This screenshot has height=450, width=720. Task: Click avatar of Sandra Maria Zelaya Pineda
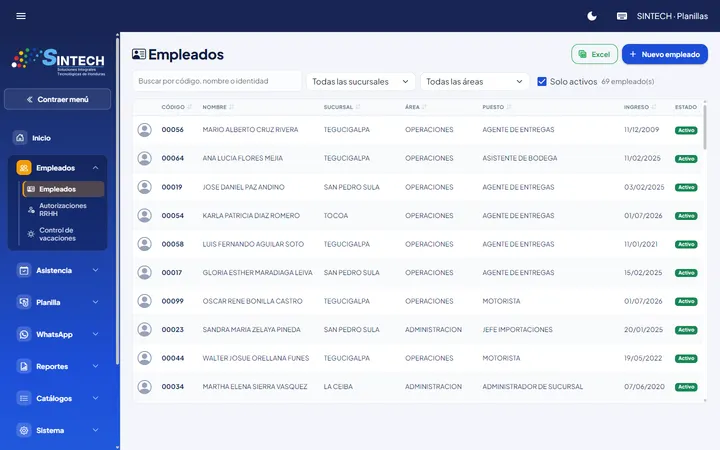tap(145, 330)
